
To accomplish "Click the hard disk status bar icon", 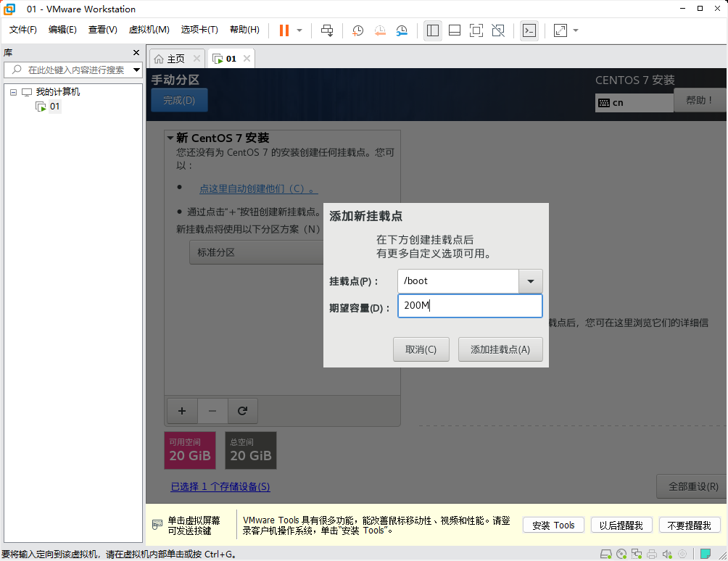I will (x=606, y=554).
